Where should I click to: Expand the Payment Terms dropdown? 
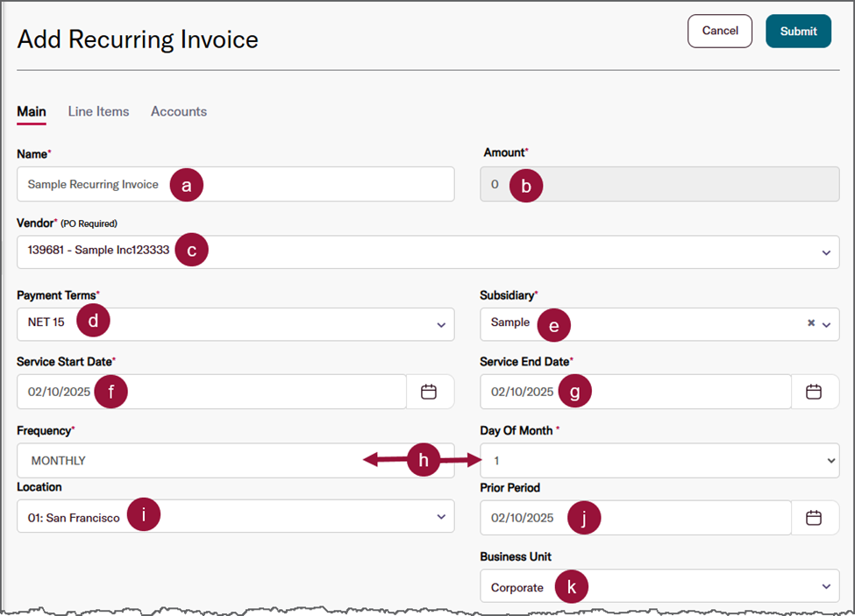[x=441, y=324]
